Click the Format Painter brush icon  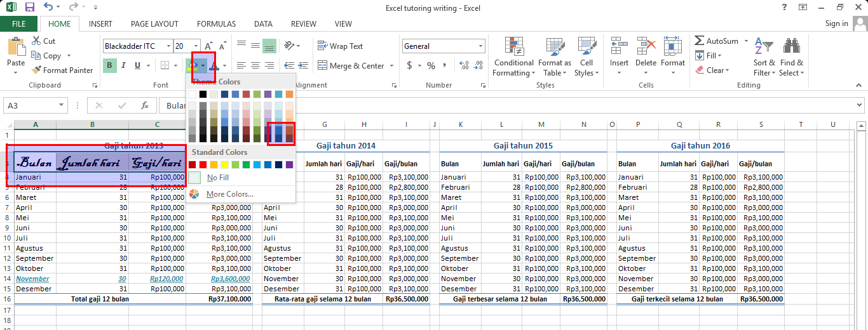(x=36, y=70)
